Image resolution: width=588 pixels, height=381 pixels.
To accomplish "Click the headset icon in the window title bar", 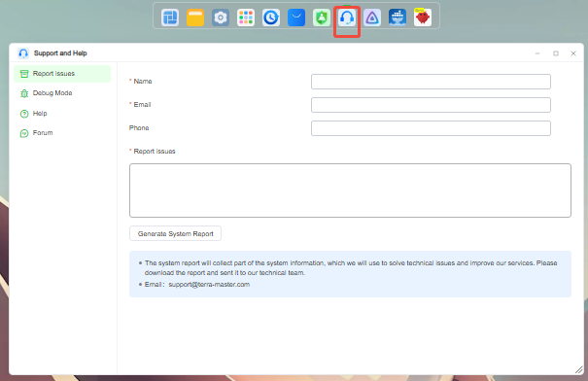I will tap(23, 53).
